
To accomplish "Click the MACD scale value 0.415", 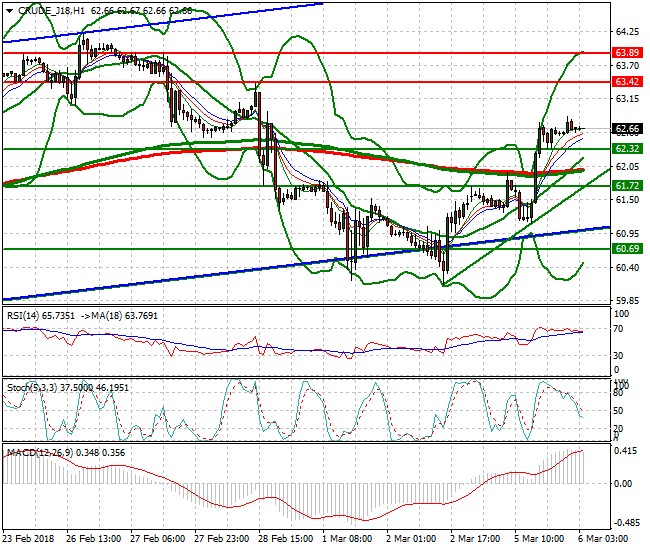I will point(626,451).
